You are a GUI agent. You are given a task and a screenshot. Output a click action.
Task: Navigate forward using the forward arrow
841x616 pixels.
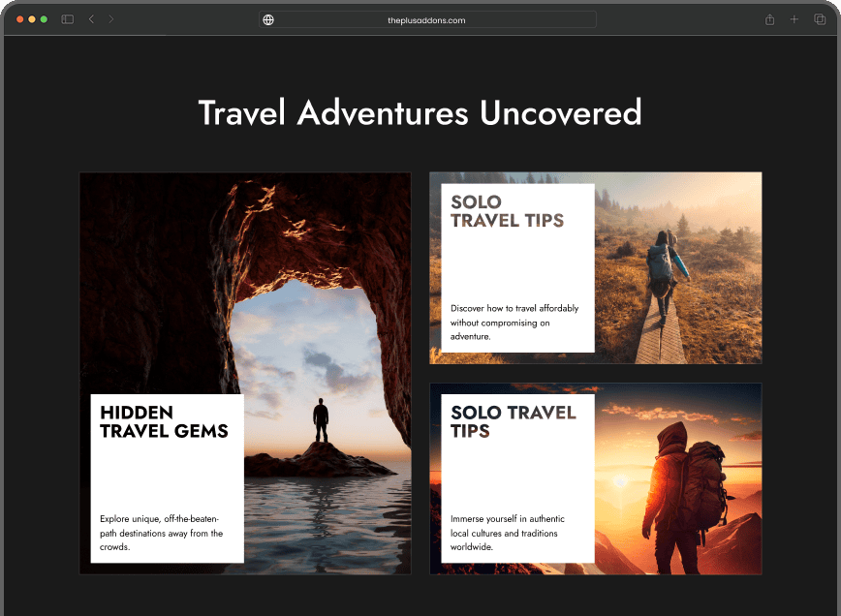(x=110, y=18)
